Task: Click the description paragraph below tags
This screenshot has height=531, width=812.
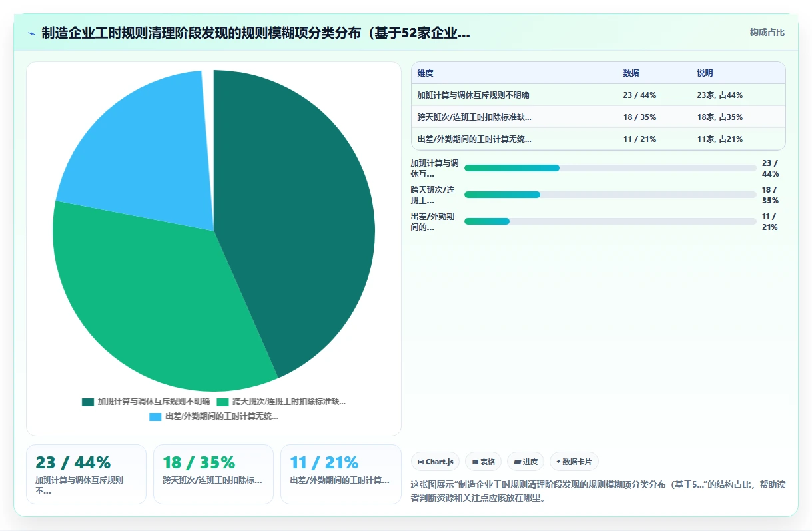Action: 598,491
